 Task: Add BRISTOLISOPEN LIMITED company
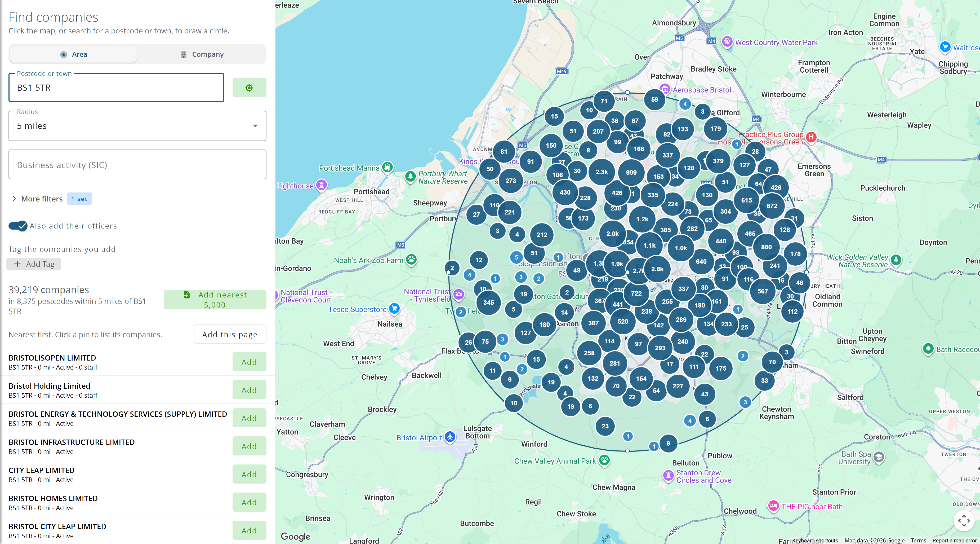coord(249,362)
